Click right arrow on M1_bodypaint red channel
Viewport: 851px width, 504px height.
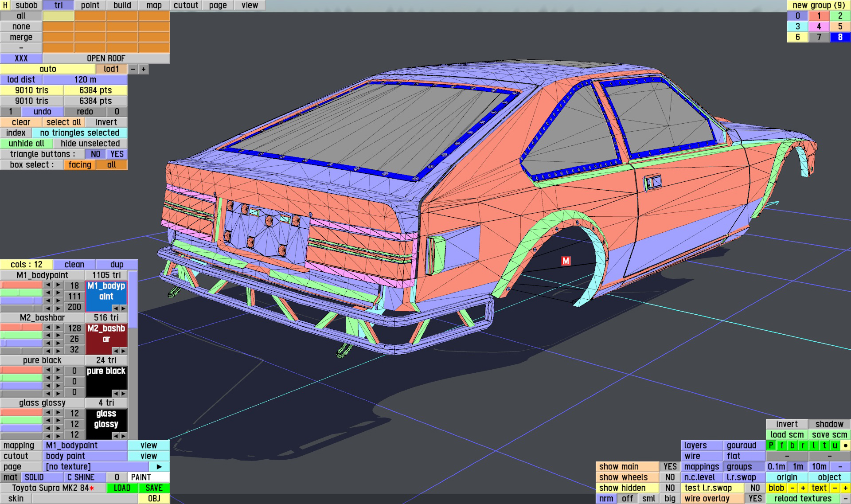point(58,285)
